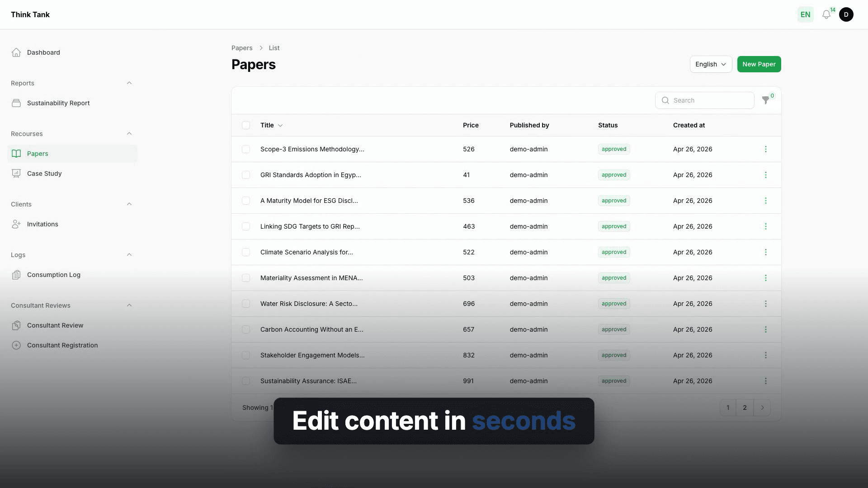The width and height of the screenshot is (868, 488).
Task: Open the user avatar D menu
Action: coord(846,14)
